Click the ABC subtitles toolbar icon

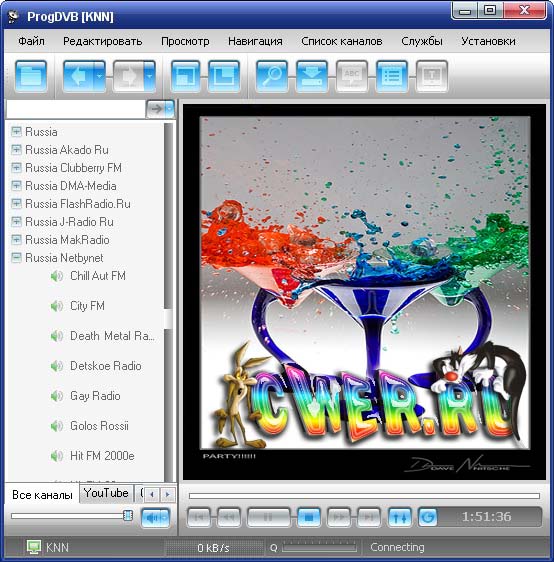[352, 76]
